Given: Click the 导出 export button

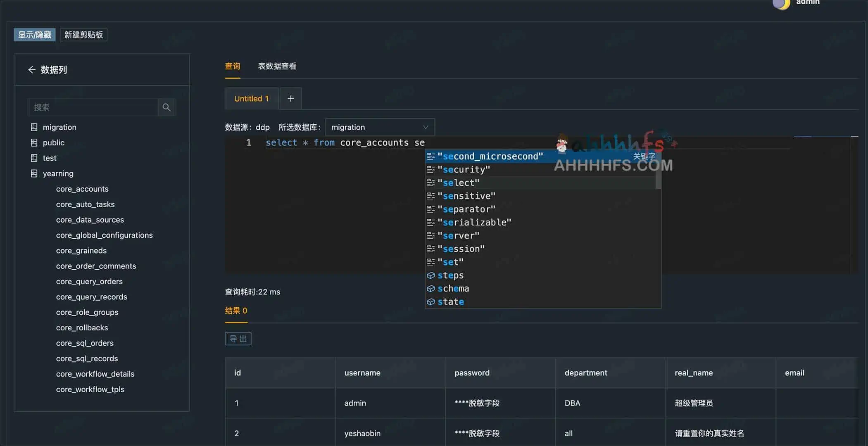Looking at the screenshot, I should coord(238,338).
